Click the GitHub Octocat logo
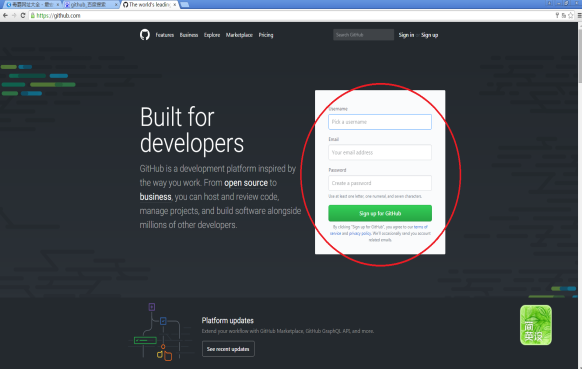 (145, 35)
